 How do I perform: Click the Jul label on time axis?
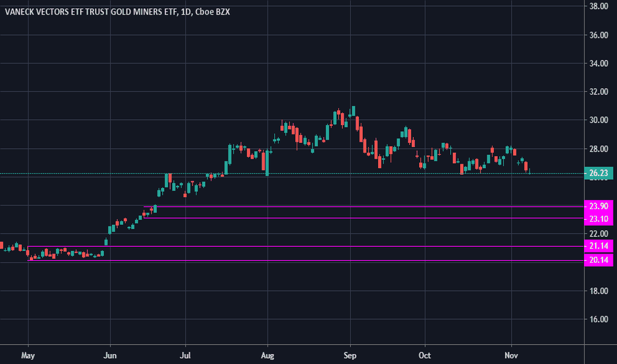click(185, 356)
